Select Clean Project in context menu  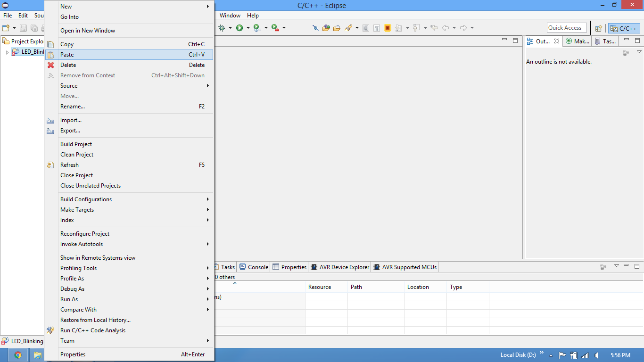point(129,155)
